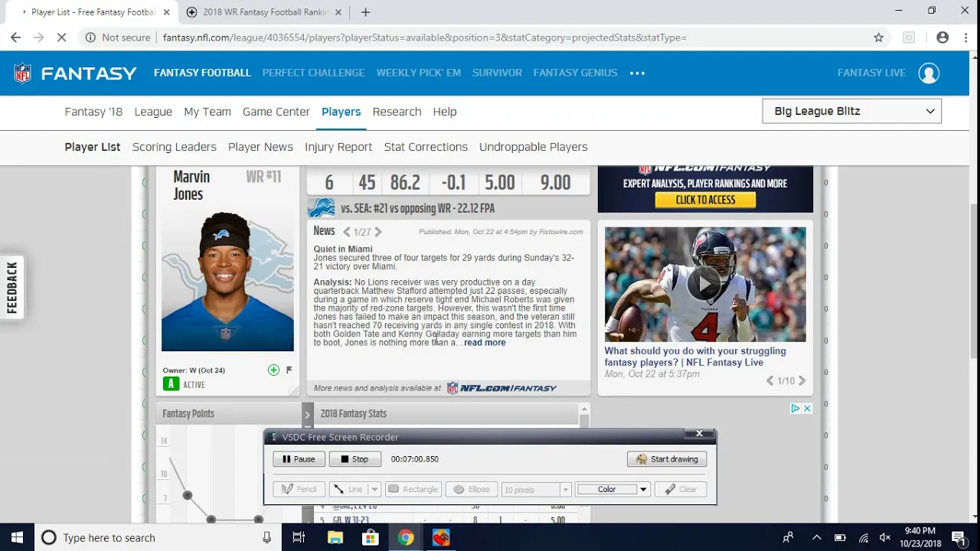The width and height of the screenshot is (980, 551).
Task: Open File Explorer from the taskbar
Action: pyautogui.click(x=335, y=538)
